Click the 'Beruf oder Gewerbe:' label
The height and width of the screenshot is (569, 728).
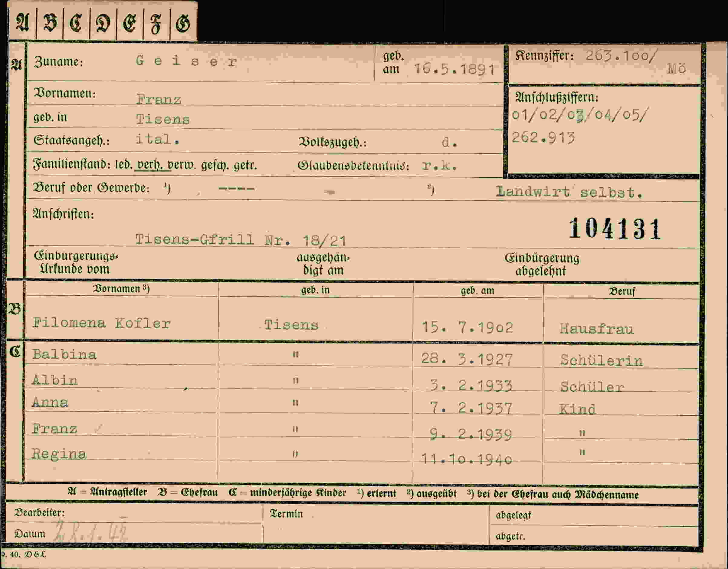coord(91,188)
